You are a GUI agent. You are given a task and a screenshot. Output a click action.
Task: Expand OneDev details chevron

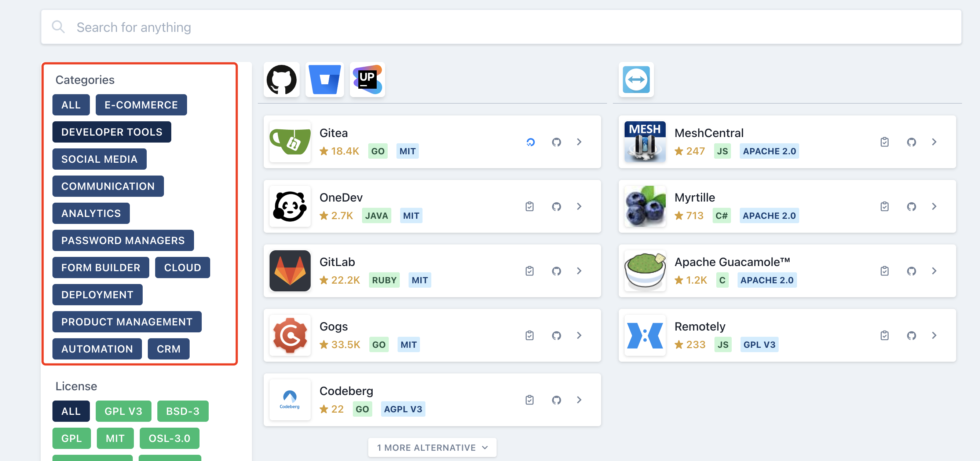coord(579,206)
